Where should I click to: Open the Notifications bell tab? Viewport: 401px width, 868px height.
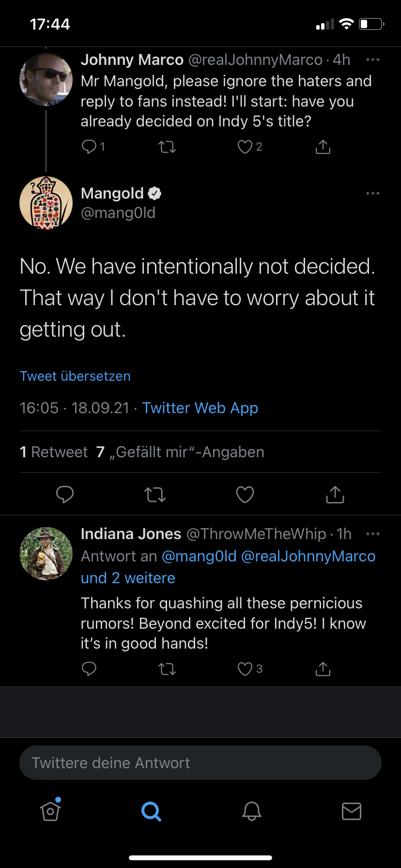pyautogui.click(x=252, y=811)
